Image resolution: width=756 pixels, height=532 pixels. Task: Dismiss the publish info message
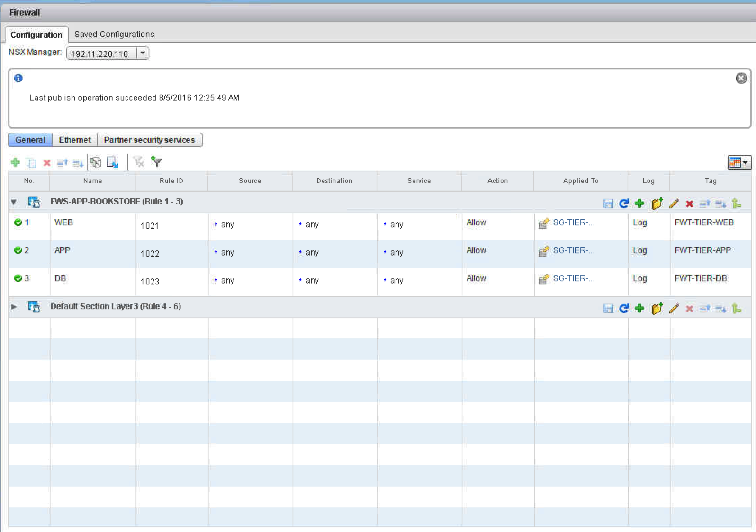tap(741, 78)
